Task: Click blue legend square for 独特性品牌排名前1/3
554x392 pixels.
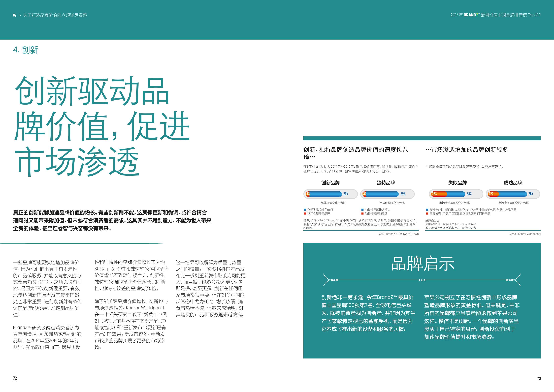Action: [362, 210]
